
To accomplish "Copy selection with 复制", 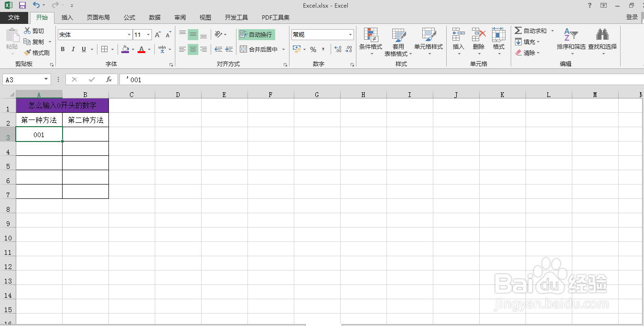I will tap(34, 42).
